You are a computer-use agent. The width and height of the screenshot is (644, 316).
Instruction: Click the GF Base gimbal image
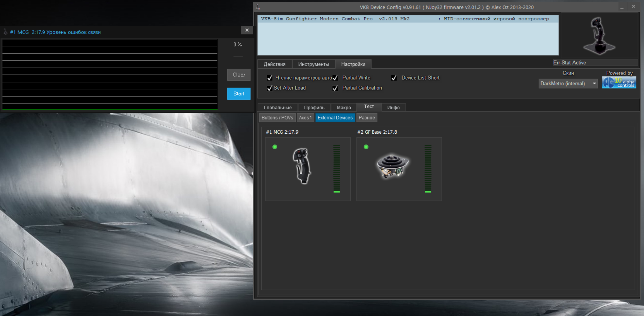click(393, 166)
